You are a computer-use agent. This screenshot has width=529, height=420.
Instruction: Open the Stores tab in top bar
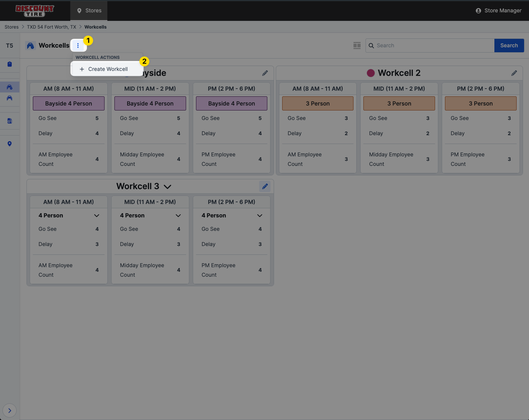(89, 11)
